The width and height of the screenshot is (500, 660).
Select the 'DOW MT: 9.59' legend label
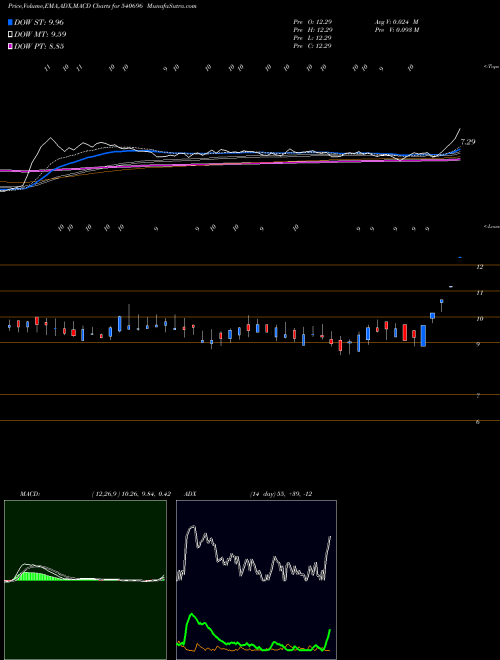tap(40, 34)
